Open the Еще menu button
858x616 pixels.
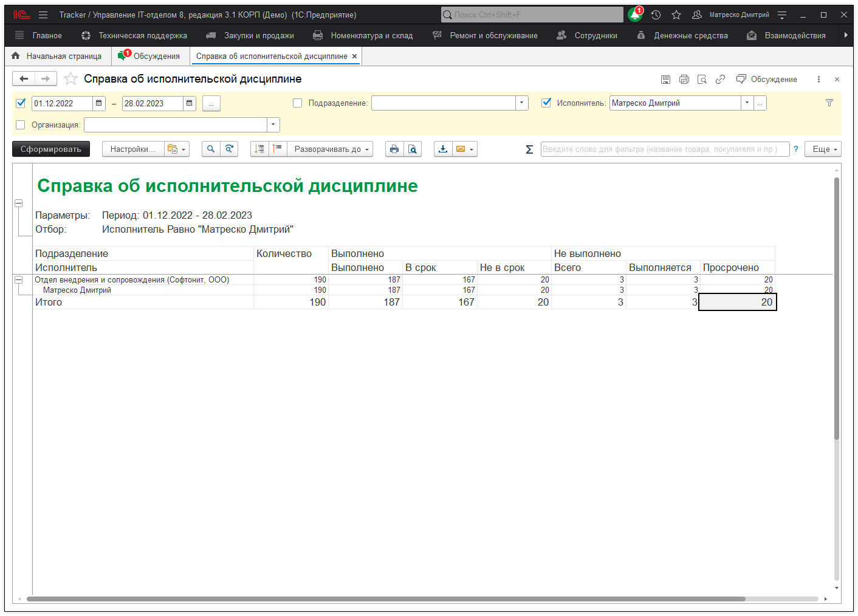(x=823, y=149)
